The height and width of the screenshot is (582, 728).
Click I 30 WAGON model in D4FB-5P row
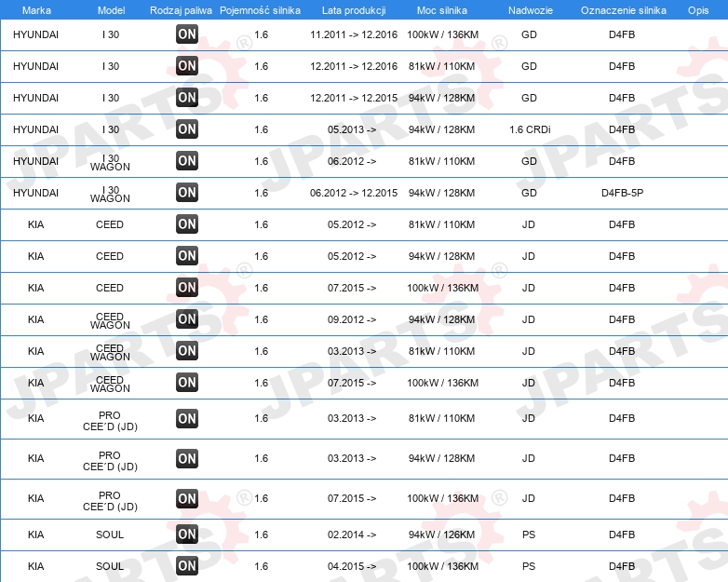pos(110,194)
